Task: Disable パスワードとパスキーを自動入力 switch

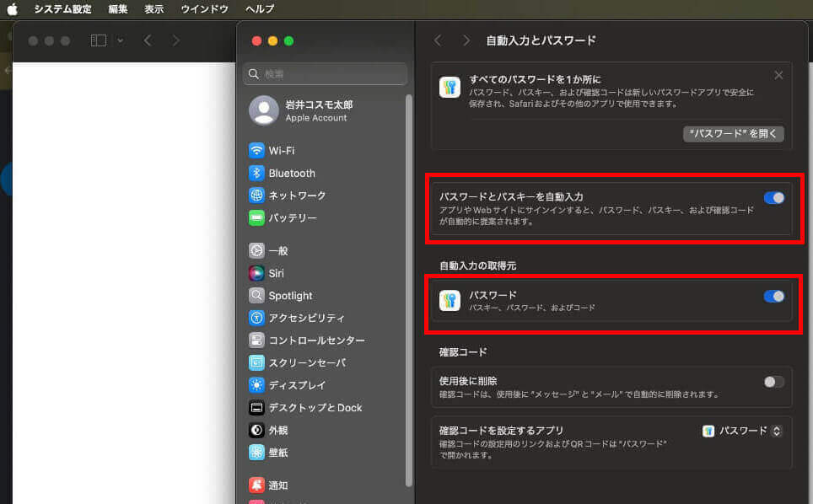Action: tap(773, 198)
